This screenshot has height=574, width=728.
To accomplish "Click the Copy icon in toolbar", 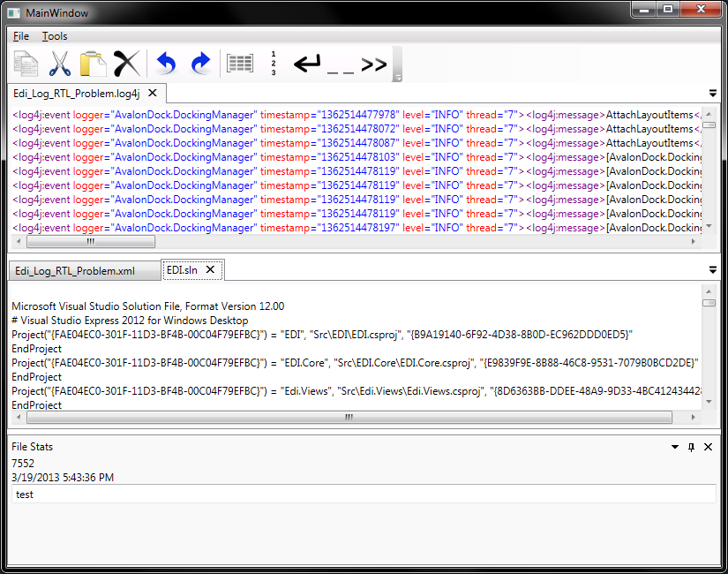I will (x=26, y=64).
